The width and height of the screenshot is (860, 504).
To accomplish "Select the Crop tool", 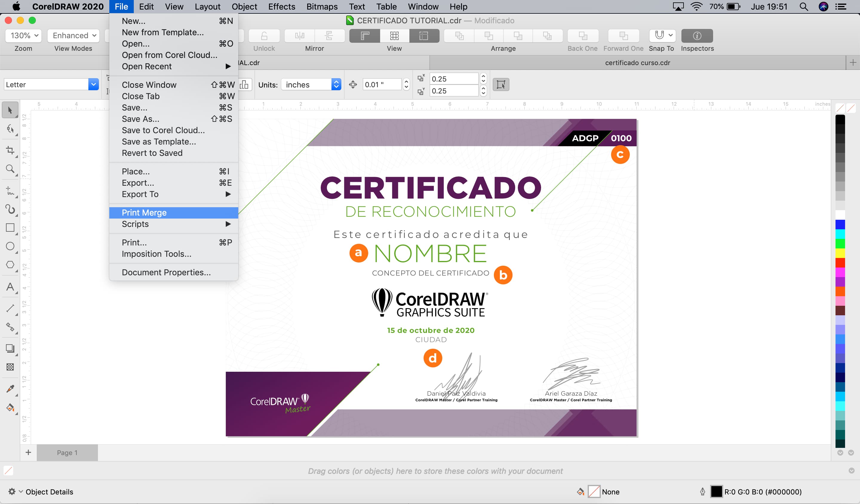I will [x=10, y=150].
